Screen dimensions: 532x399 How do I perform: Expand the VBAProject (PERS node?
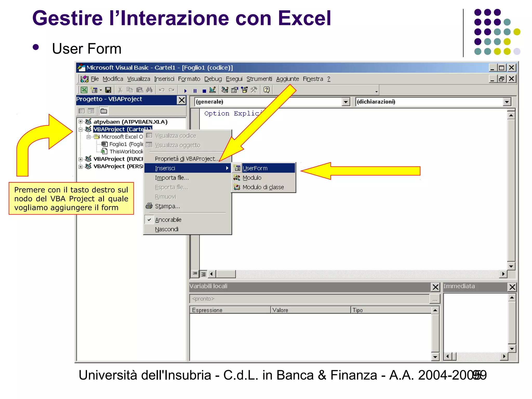[x=81, y=167]
